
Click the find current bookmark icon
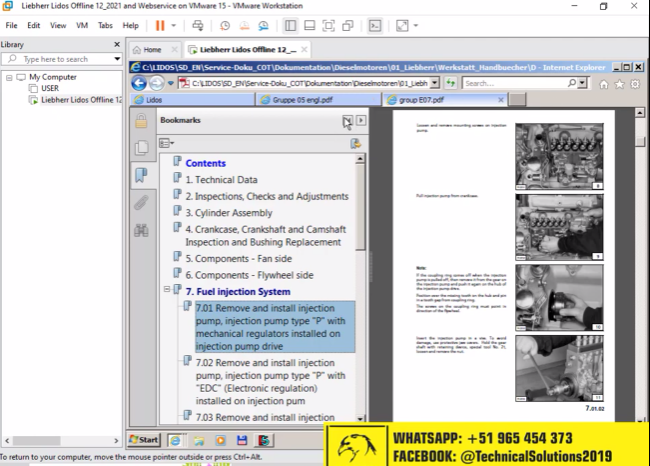click(354, 143)
